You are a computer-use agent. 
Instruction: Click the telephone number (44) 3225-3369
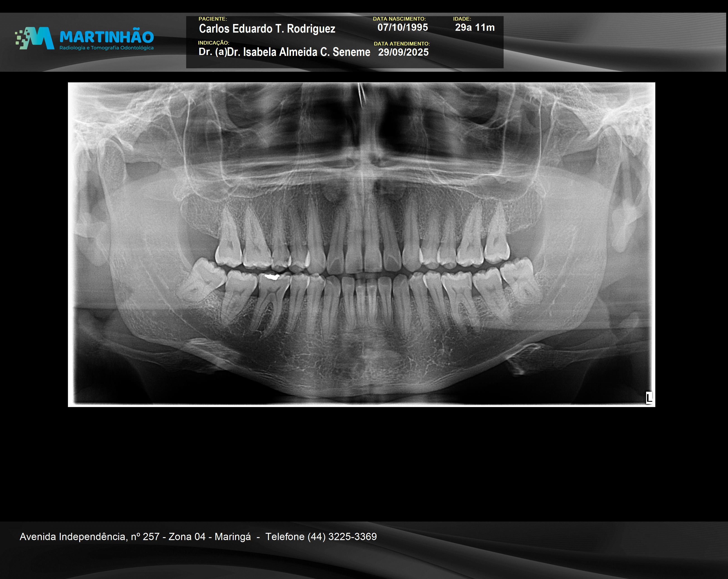[342, 536]
